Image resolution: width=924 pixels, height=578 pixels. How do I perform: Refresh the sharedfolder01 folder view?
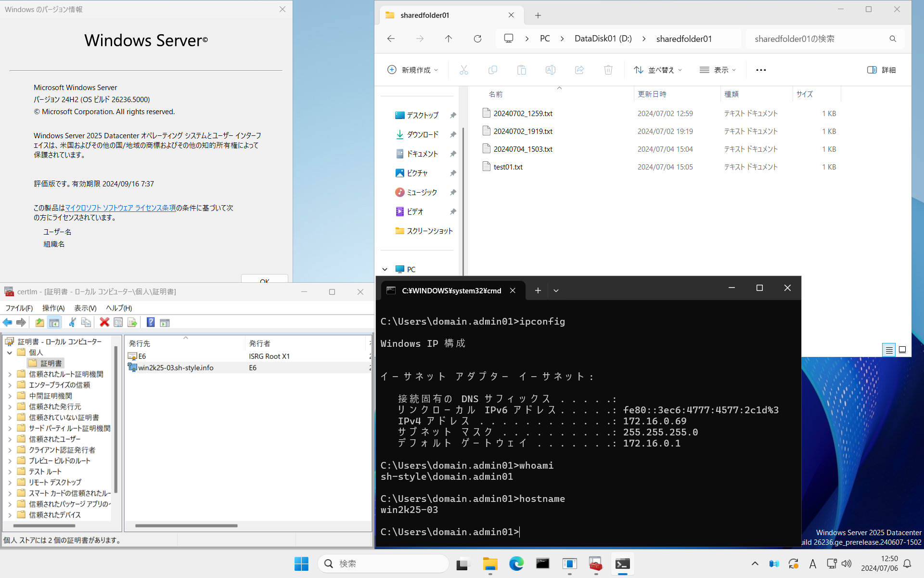pyautogui.click(x=477, y=39)
